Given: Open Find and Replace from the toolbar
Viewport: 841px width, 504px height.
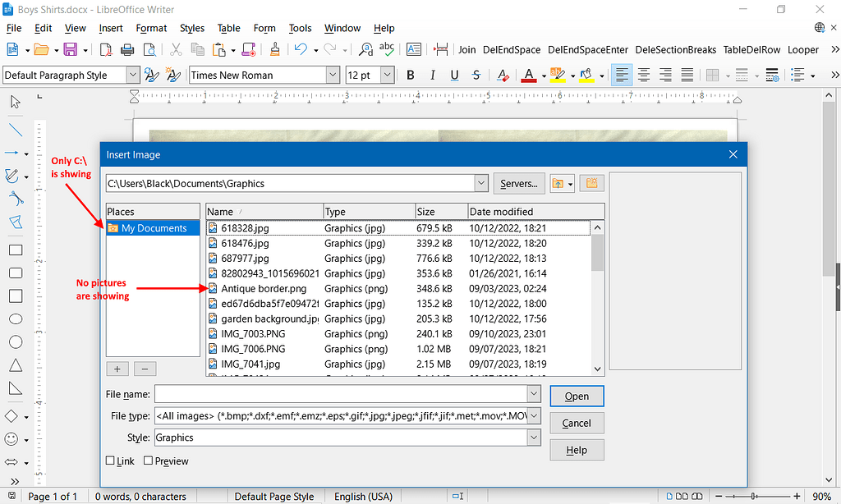Looking at the screenshot, I should pos(365,49).
